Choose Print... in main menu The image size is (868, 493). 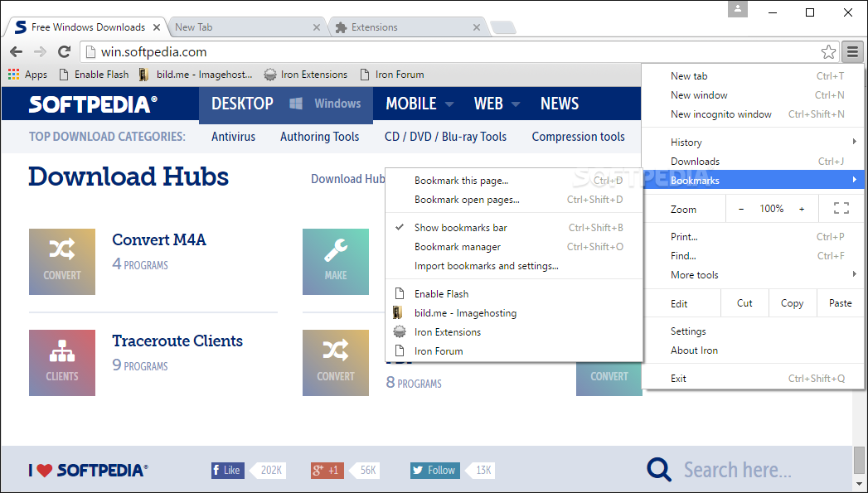click(x=754, y=237)
